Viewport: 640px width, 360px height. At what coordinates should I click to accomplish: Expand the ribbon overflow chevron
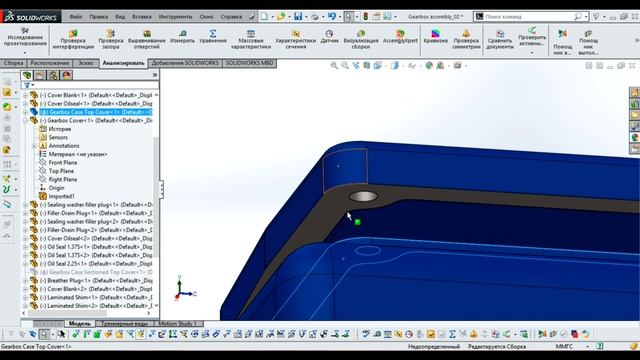[x=636, y=40]
